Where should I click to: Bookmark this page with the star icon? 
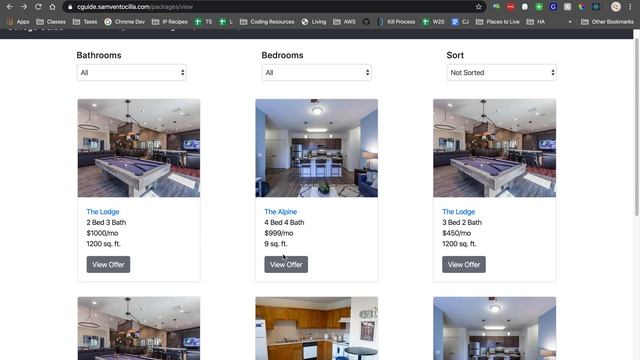pyautogui.click(x=478, y=7)
